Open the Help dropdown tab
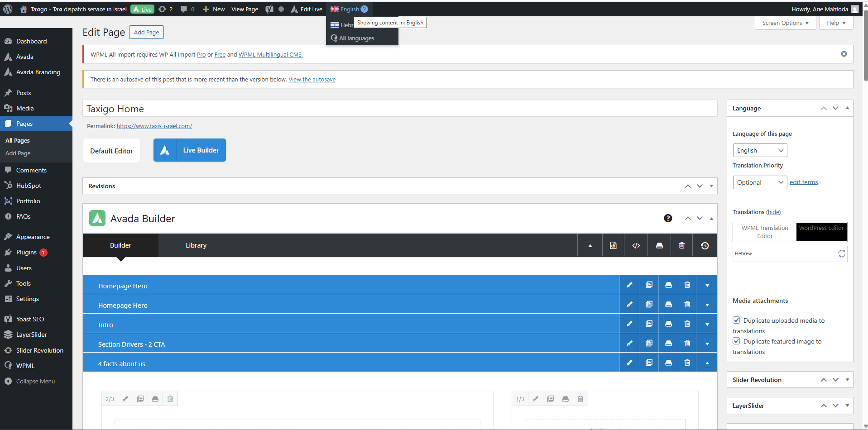868x430 pixels. 836,23
